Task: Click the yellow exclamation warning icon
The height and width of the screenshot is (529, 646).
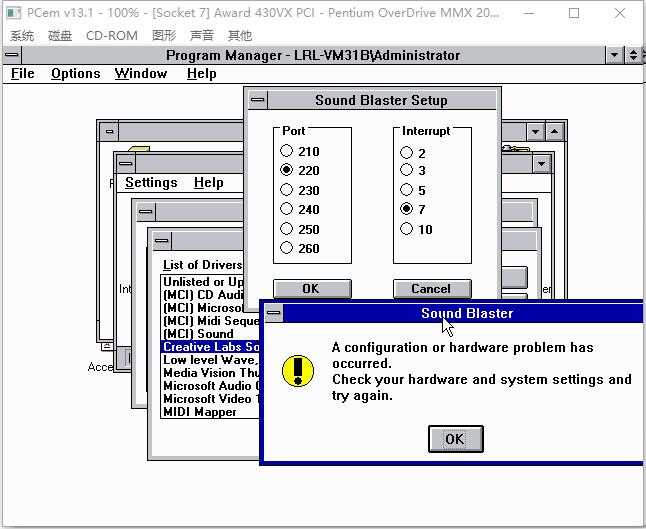Action: 298,371
